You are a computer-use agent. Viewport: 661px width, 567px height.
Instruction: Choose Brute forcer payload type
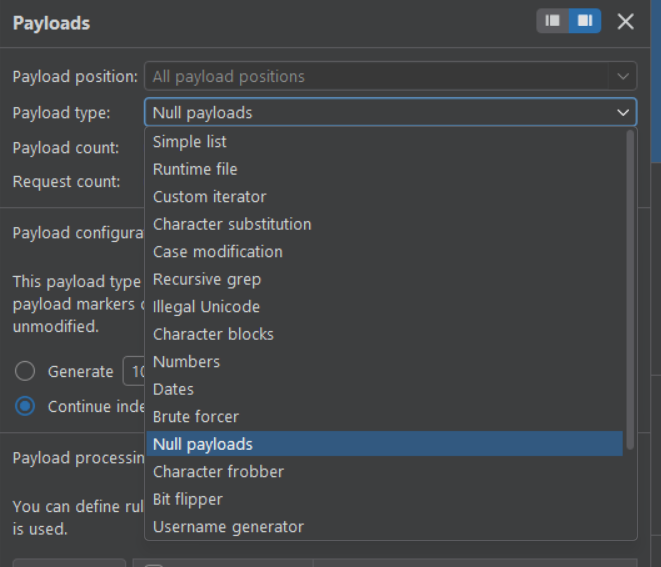coord(384,417)
